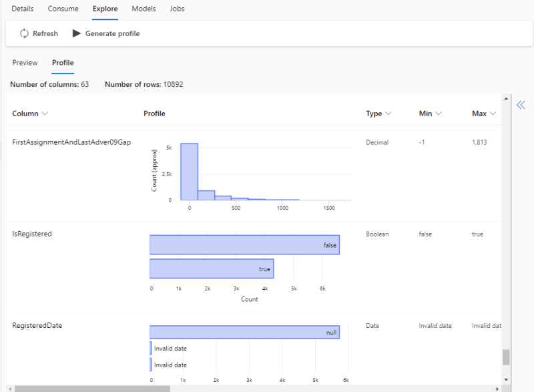
Task: Click the horizontal scrollbar thumb
Action: point(92,389)
